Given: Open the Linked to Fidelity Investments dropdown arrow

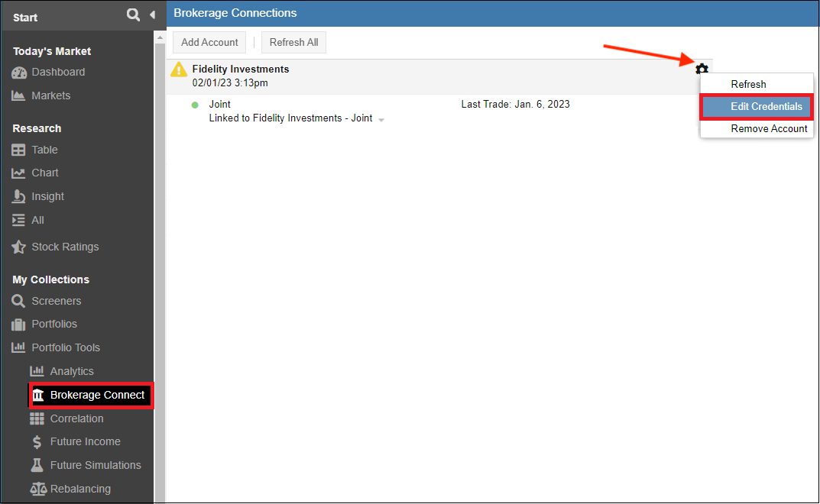Looking at the screenshot, I should tap(381, 120).
